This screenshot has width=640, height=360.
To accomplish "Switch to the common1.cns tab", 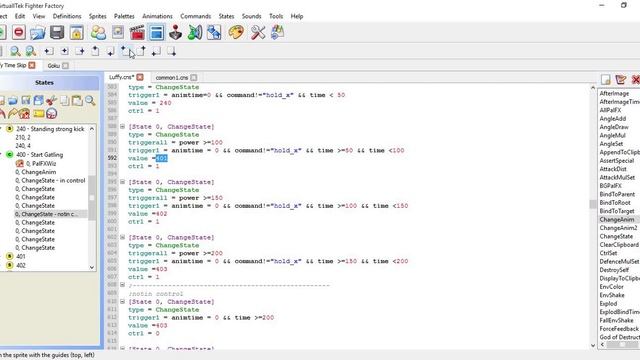I will click(x=172, y=78).
